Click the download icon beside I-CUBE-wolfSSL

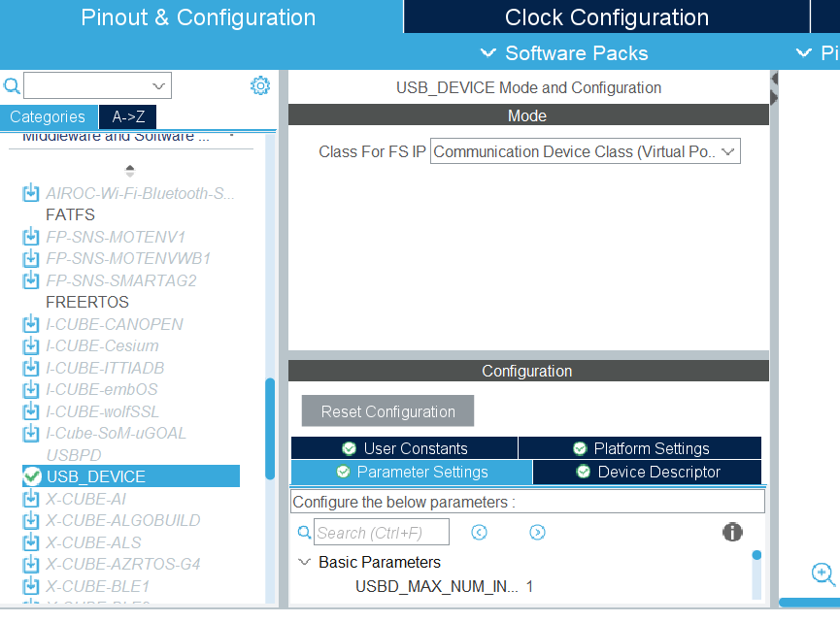(30, 411)
